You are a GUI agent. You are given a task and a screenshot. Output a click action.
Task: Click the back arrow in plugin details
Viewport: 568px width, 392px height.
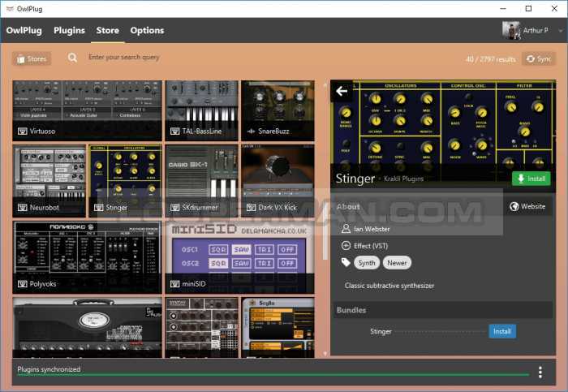click(342, 92)
